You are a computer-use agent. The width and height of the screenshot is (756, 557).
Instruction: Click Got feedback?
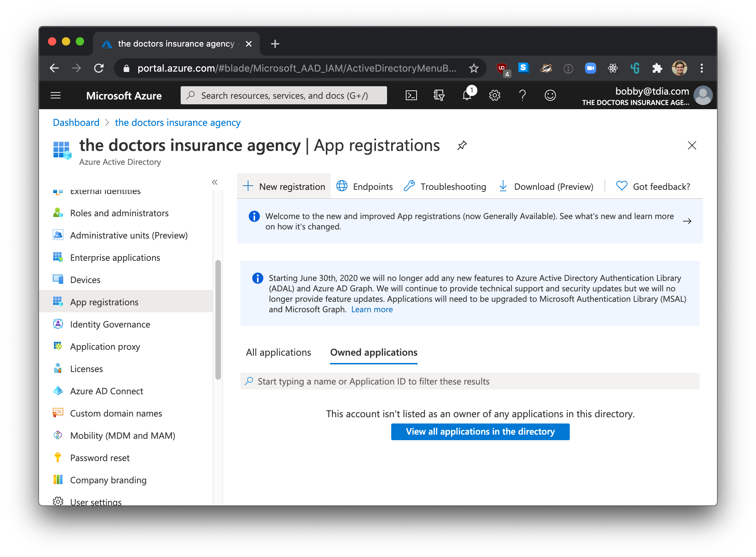click(x=653, y=186)
